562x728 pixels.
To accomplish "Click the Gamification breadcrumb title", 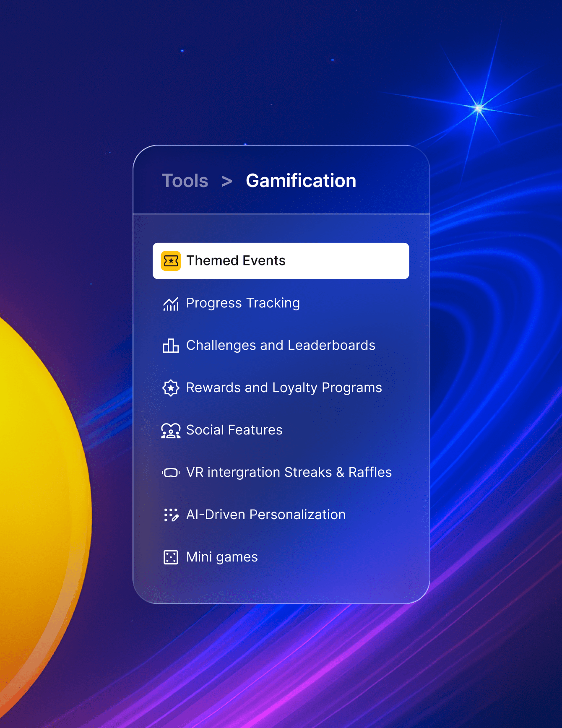I will (x=301, y=181).
